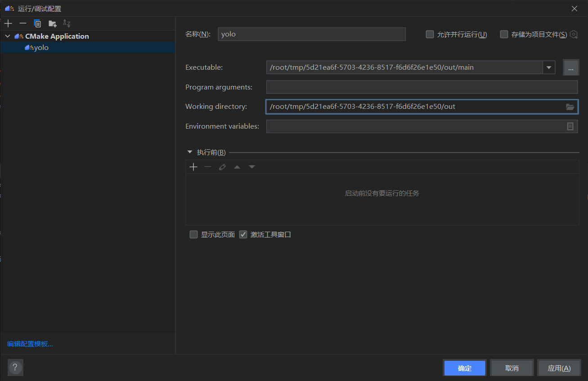Image resolution: width=588 pixels, height=381 pixels.
Task: Collapse the 执行前 section
Action: 190,152
